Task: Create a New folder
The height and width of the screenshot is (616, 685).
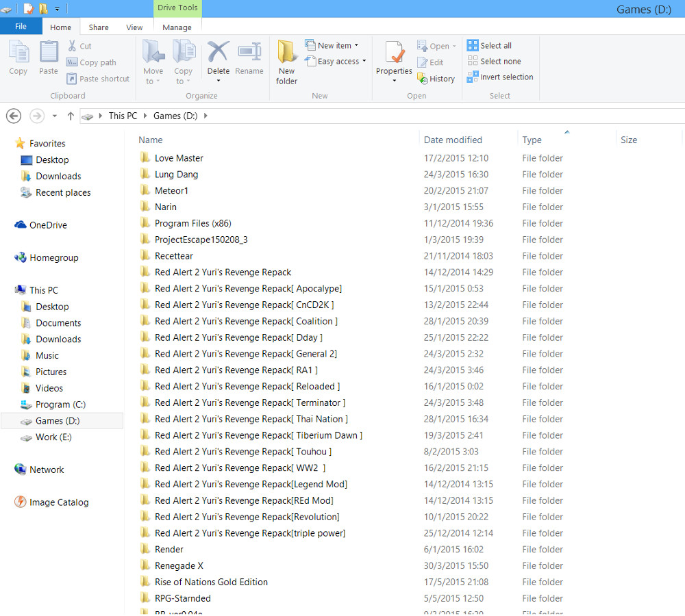Action: pyautogui.click(x=286, y=62)
